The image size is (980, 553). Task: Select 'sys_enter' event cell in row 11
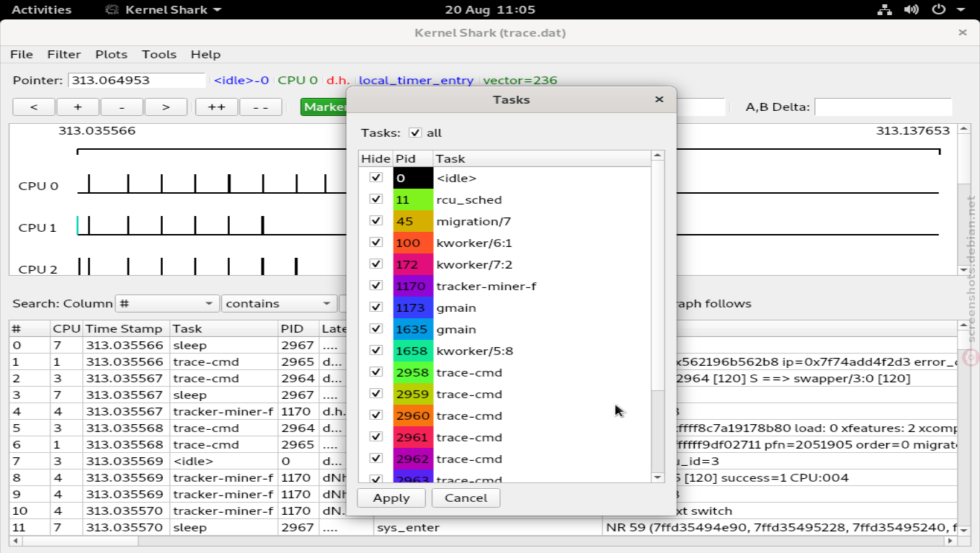coord(488,527)
